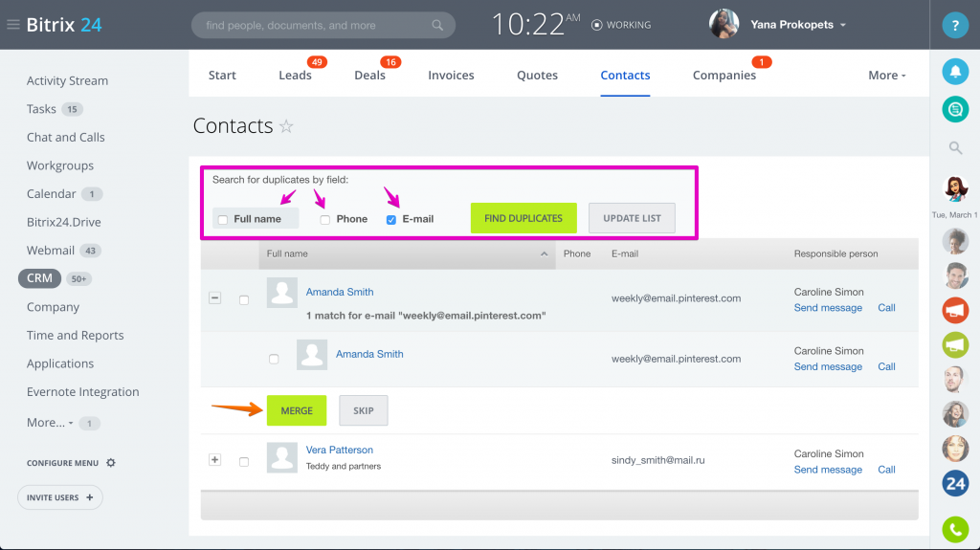Click the Bitrix 24 logo

point(64,25)
